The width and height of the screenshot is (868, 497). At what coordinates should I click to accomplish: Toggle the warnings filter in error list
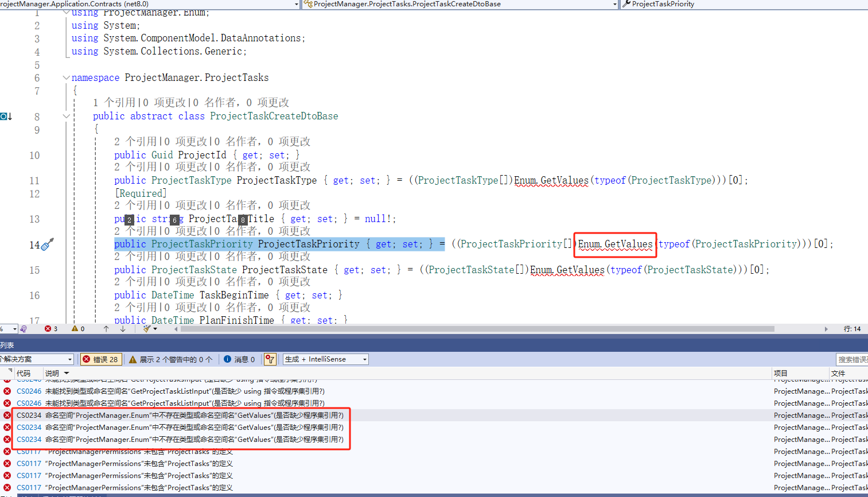tap(170, 359)
